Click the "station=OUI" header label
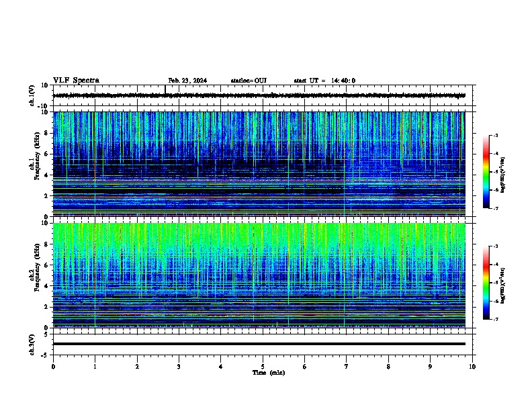This screenshot has height=411, width=532. (249, 81)
